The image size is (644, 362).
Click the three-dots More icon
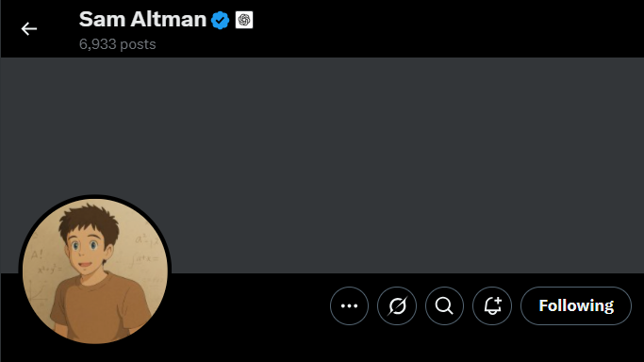(x=349, y=305)
